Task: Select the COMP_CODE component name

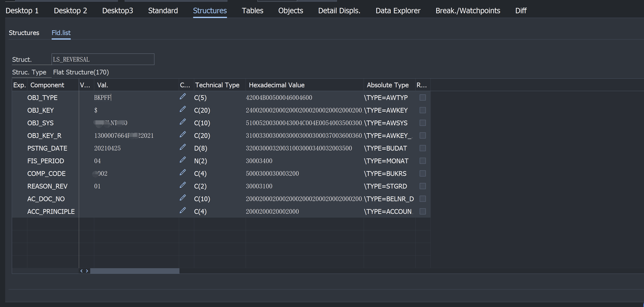Action: click(46, 173)
